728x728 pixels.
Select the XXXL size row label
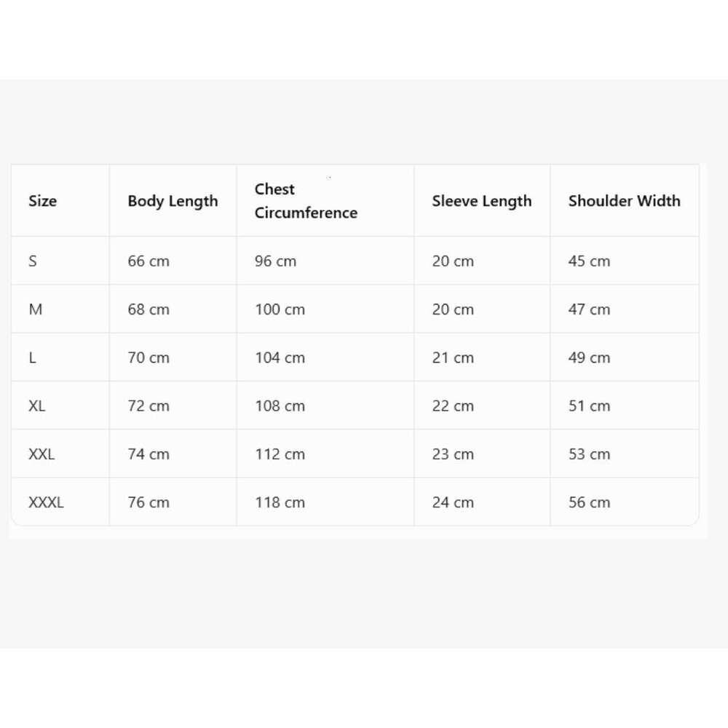[x=46, y=502]
